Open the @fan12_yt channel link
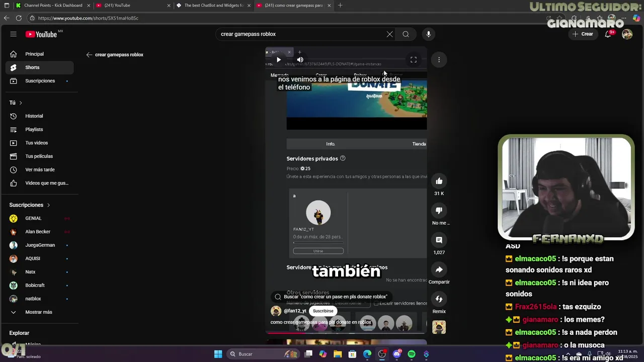This screenshot has width=644, height=362. click(x=295, y=311)
